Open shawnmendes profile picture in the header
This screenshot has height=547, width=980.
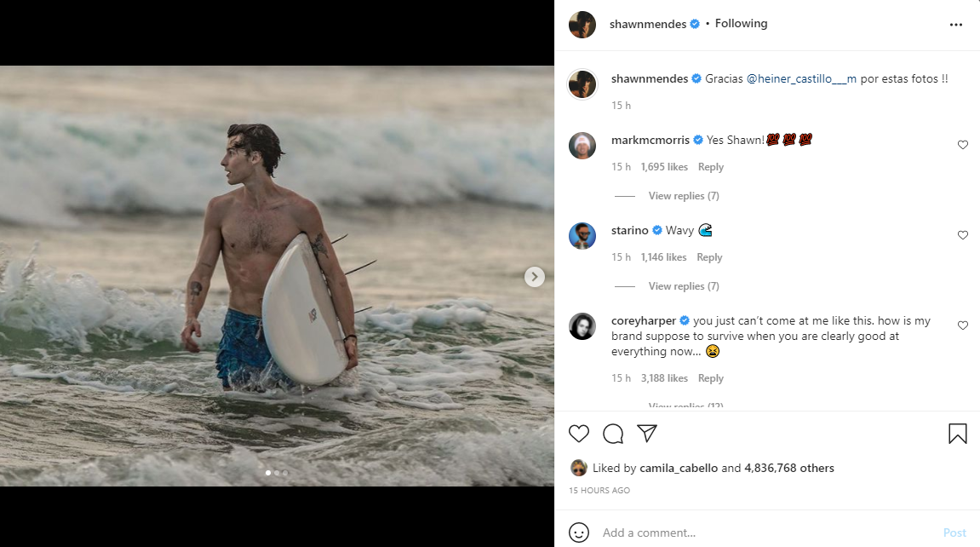582,25
